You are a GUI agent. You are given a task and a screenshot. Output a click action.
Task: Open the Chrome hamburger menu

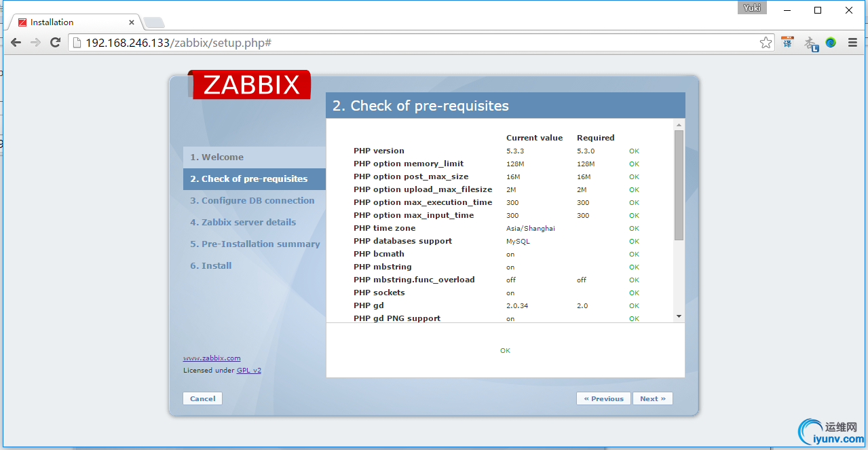(x=853, y=43)
